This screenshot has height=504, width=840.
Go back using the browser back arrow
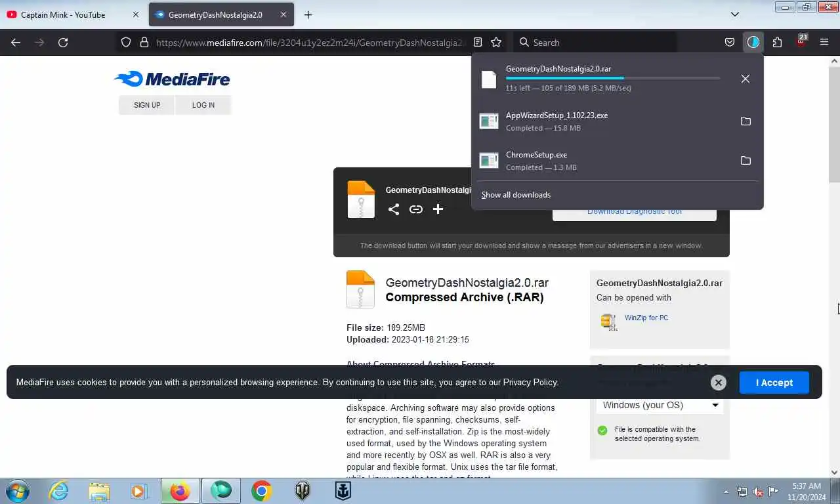[16, 42]
